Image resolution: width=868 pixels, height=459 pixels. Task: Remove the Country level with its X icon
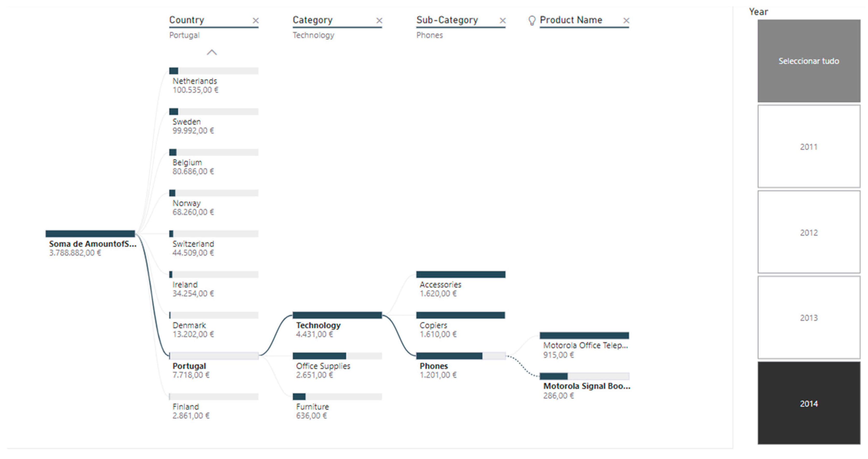(256, 20)
